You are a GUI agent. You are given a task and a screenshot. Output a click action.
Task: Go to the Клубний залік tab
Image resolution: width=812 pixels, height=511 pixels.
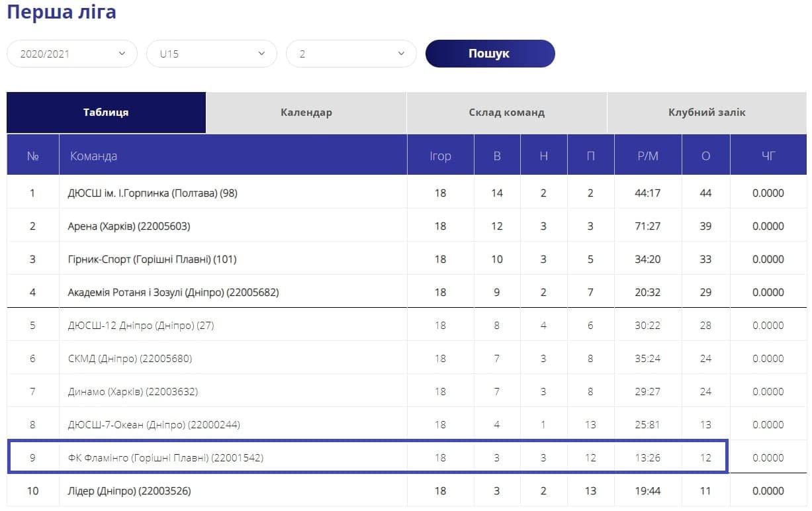point(706,113)
